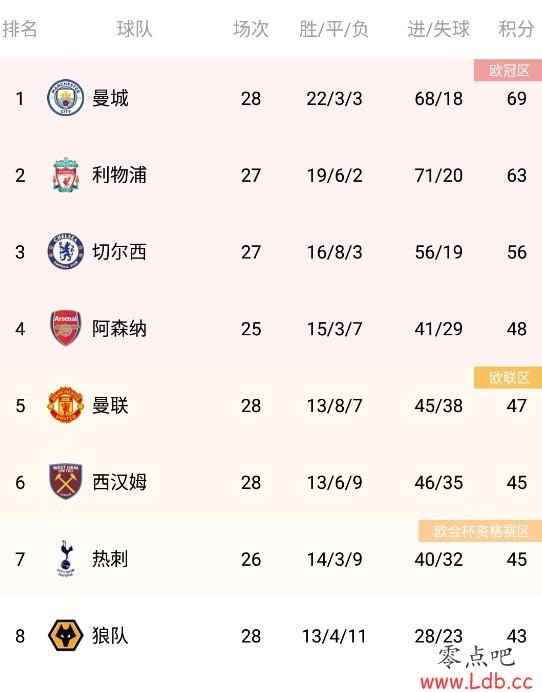542x692 pixels.
Task: Select the 欧冠区 zone label
Action: 508,70
